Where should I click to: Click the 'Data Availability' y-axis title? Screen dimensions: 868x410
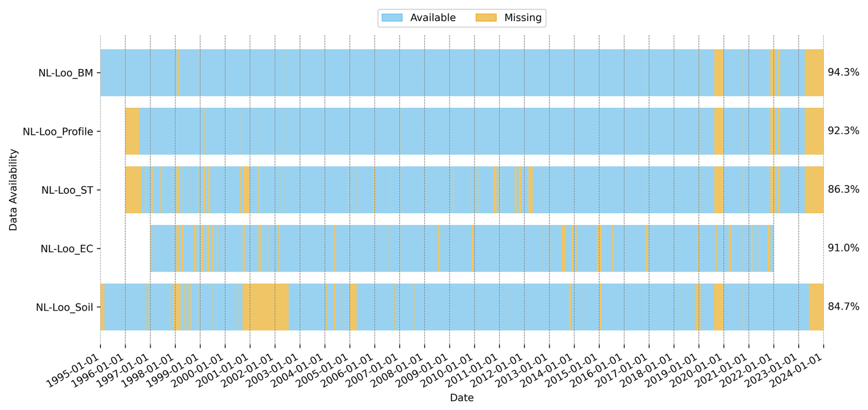(x=13, y=190)
